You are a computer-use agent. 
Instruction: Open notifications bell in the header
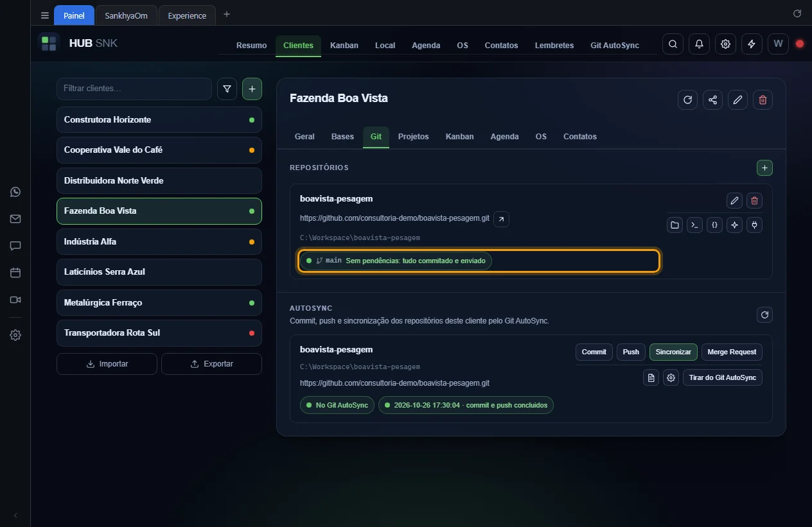pos(699,44)
